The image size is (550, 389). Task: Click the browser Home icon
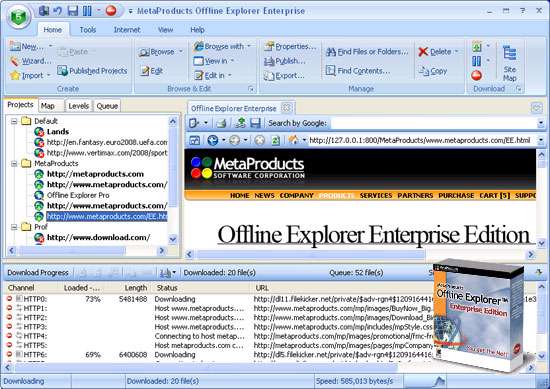pos(293,140)
